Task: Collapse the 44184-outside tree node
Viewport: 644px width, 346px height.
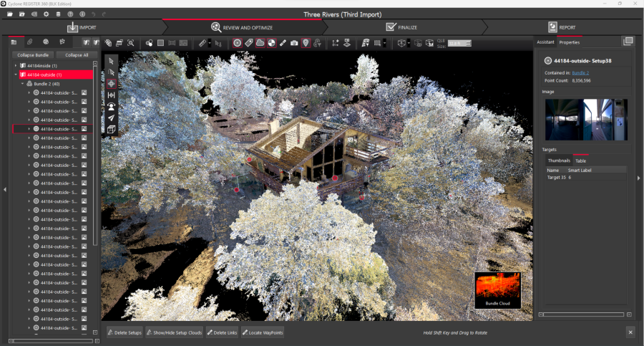Action: pos(16,75)
